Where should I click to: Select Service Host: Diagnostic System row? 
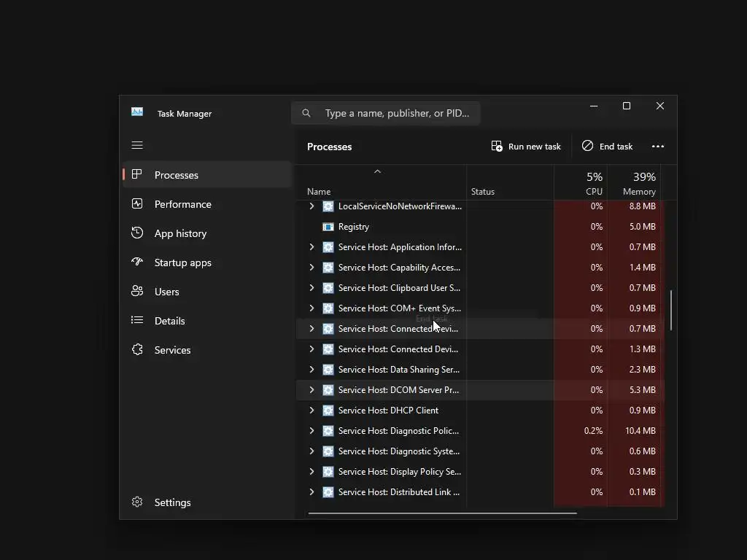tap(480, 451)
